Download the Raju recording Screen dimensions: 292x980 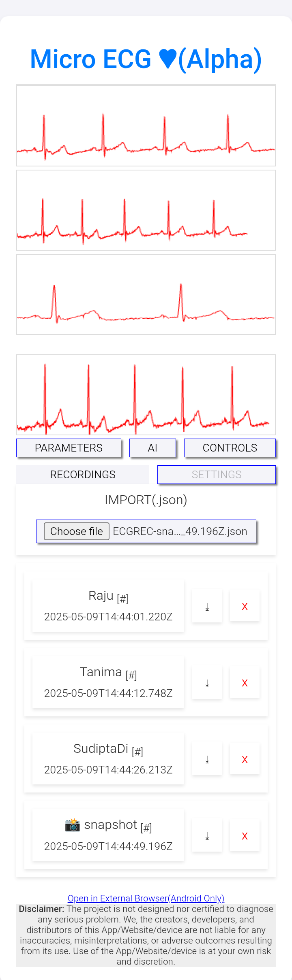coord(207,606)
